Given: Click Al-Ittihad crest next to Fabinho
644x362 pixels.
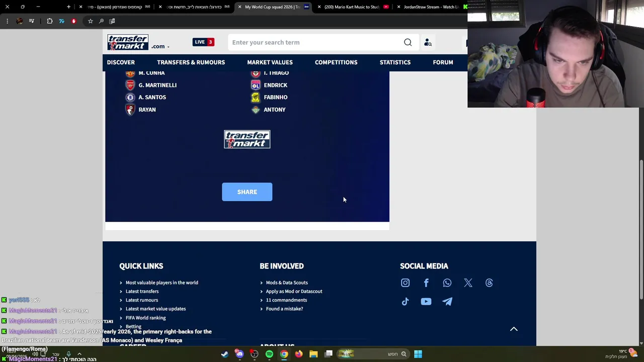Looking at the screenshot, I should 256,97.
